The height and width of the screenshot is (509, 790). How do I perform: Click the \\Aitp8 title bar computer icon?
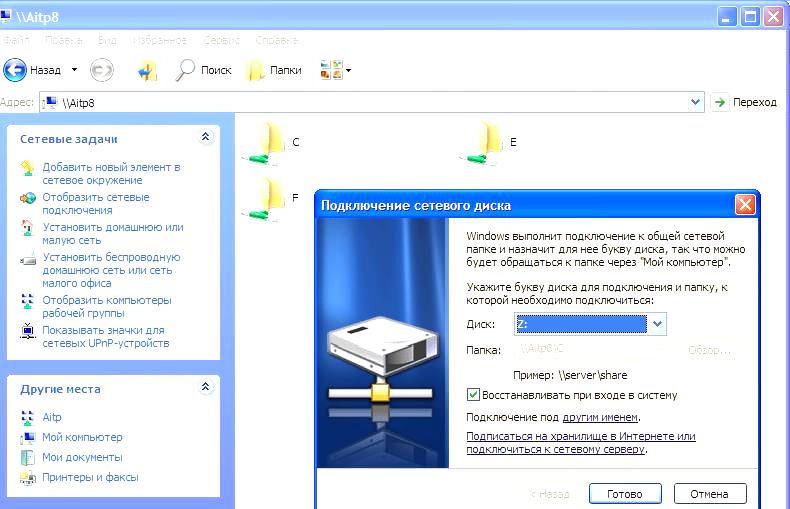pos(6,16)
